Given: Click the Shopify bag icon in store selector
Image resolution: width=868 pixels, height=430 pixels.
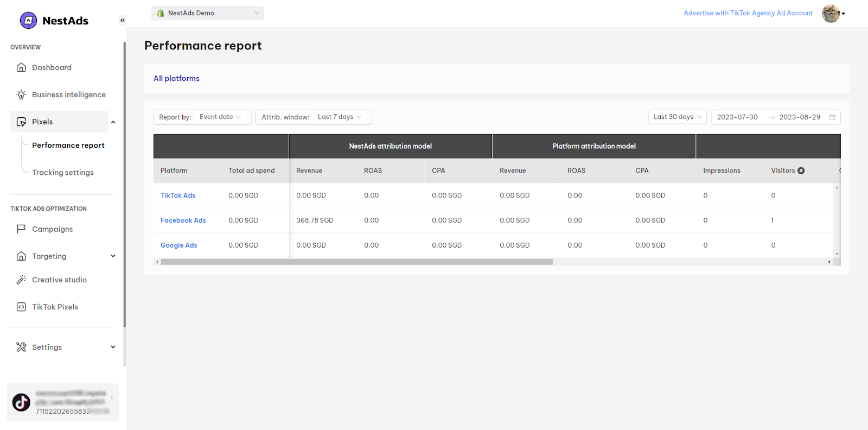Looking at the screenshot, I should pyautogui.click(x=161, y=13).
